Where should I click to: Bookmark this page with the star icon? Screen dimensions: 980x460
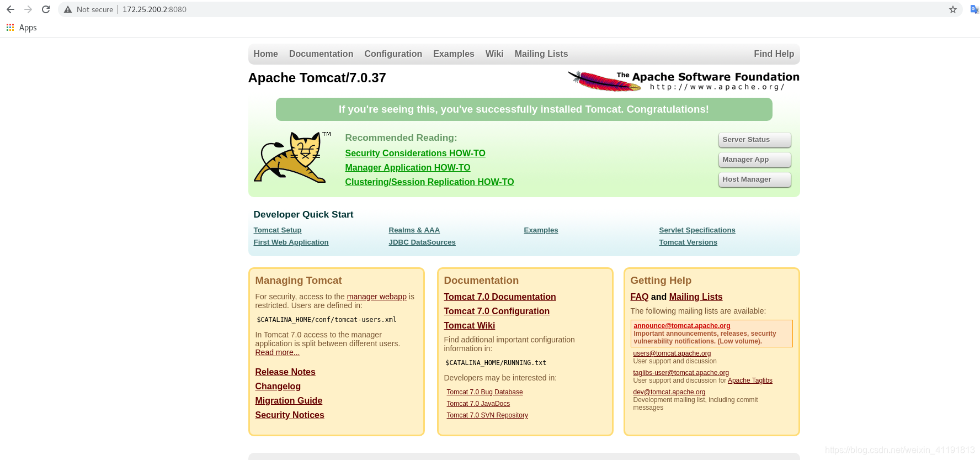pyautogui.click(x=953, y=9)
